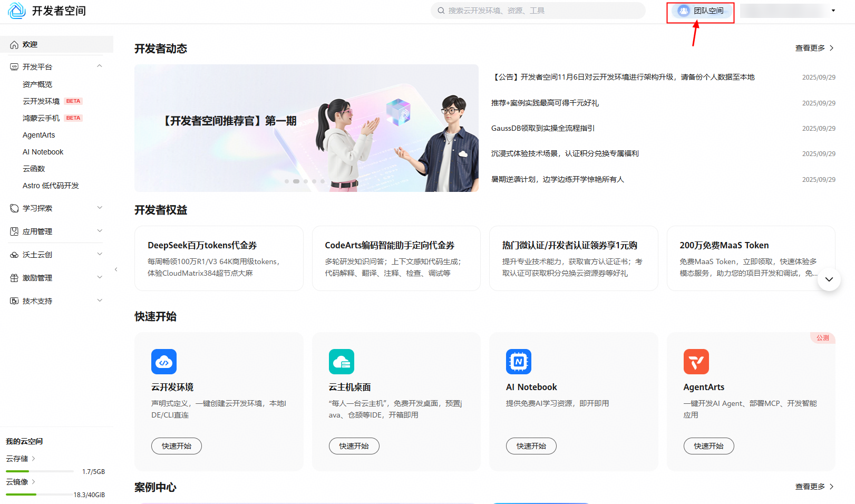Click the 开发者空间 cloud logo icon

coord(17,11)
